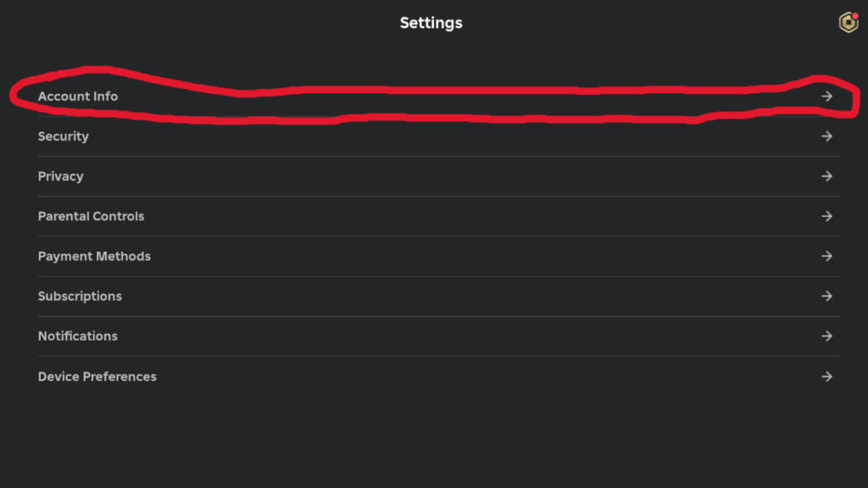
Task: Click the red notification dot on the Robux icon
Action: tap(855, 14)
